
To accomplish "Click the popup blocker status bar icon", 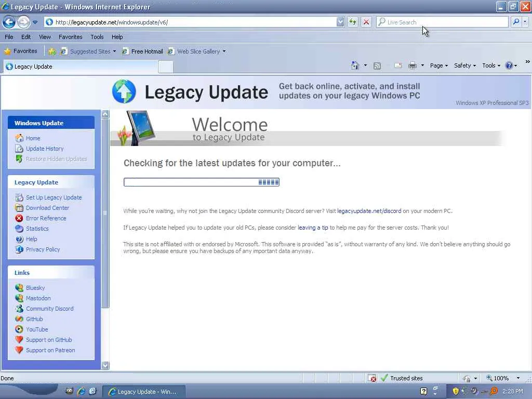I will (x=372, y=378).
